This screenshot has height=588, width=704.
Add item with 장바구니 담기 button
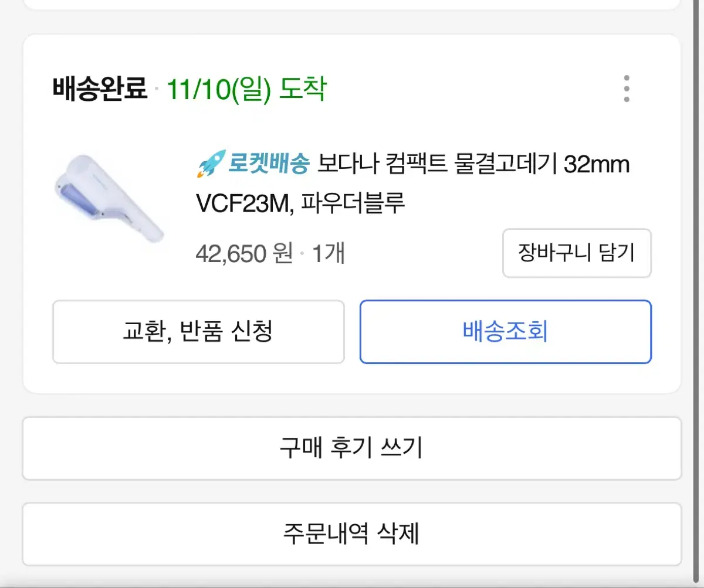point(577,253)
